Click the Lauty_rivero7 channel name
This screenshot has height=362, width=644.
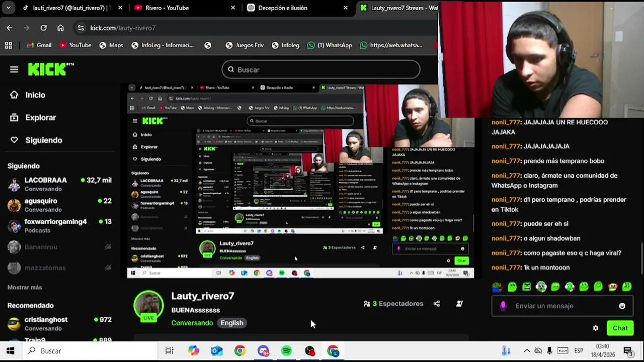coord(202,296)
